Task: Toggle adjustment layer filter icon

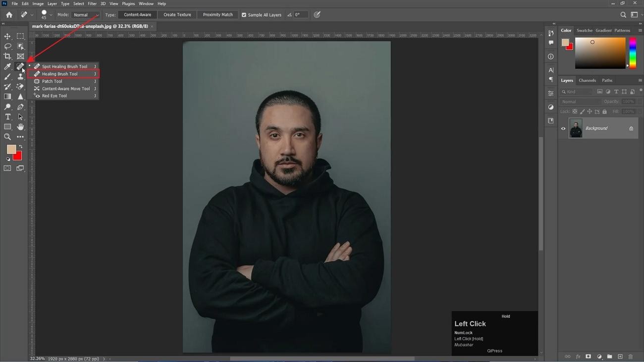Action: [608, 92]
